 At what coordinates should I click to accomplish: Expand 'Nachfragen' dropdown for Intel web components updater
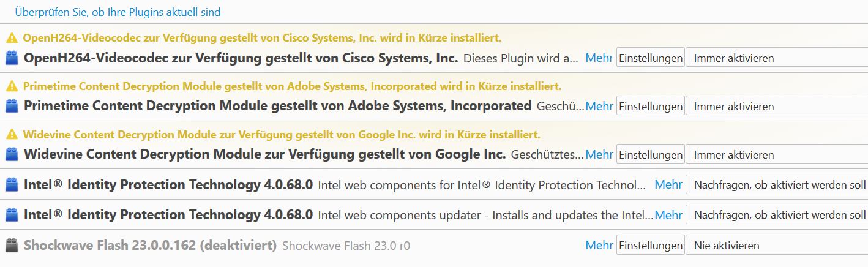[776, 215]
